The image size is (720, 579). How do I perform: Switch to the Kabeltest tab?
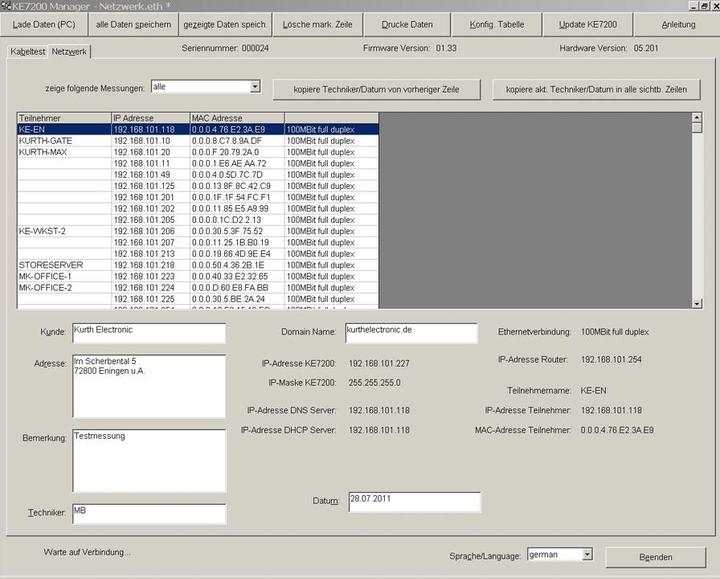(x=28, y=52)
